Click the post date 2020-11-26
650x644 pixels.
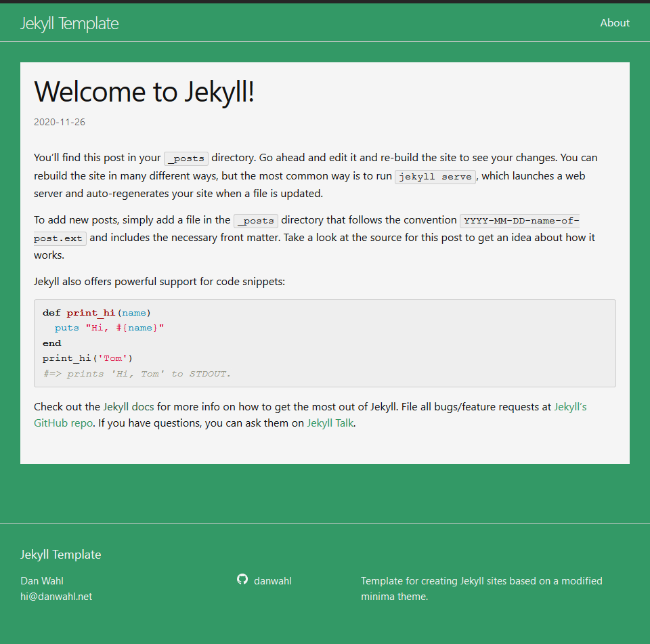click(60, 122)
